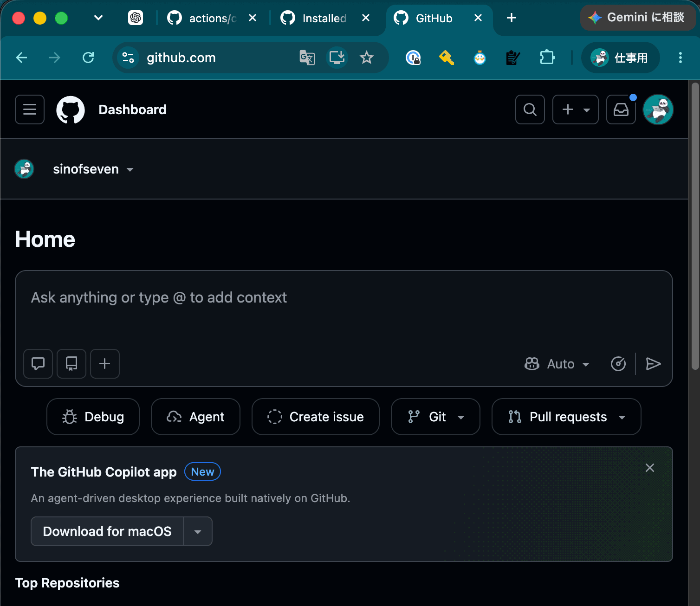Click Download for macOS
Screen dimensions: 700x606
coord(107,532)
